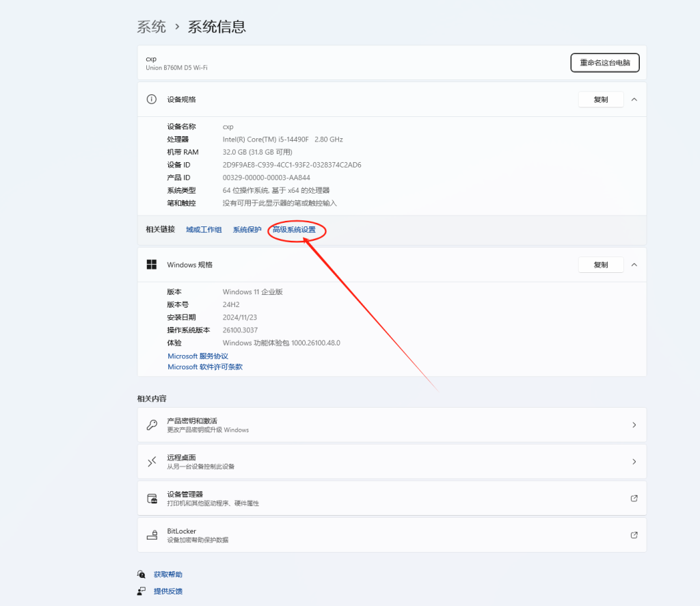Click the 重命名这台电脑 button
700x606 pixels.
tap(605, 62)
